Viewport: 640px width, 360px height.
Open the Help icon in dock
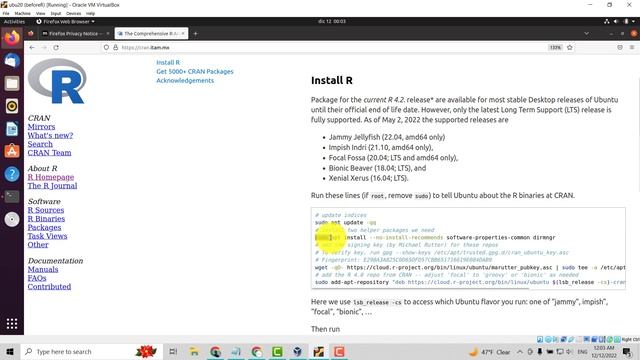point(12,174)
